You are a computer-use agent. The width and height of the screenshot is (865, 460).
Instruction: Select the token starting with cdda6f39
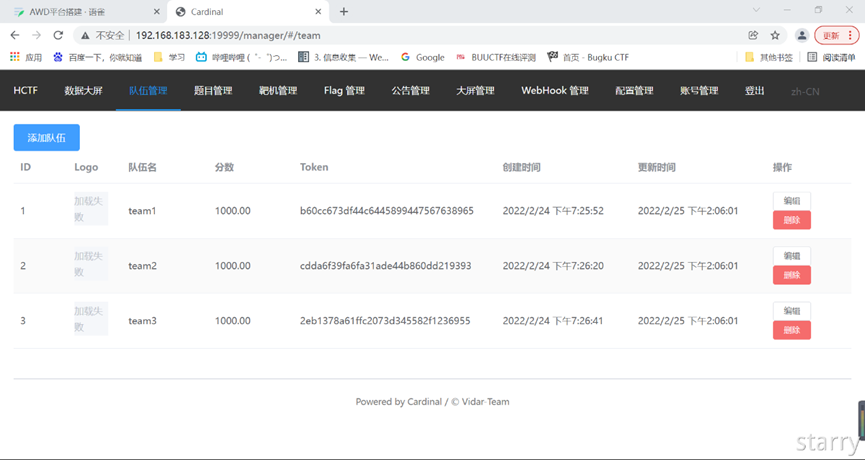[x=386, y=266]
